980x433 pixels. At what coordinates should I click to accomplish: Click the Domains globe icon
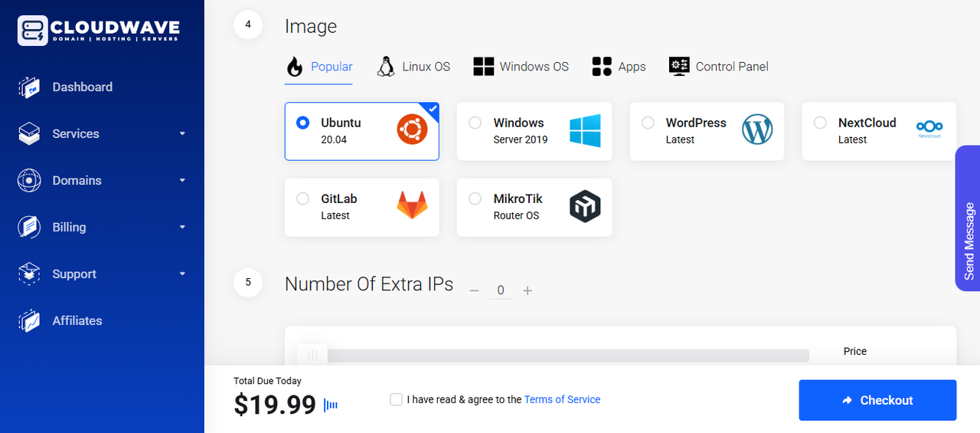(29, 181)
